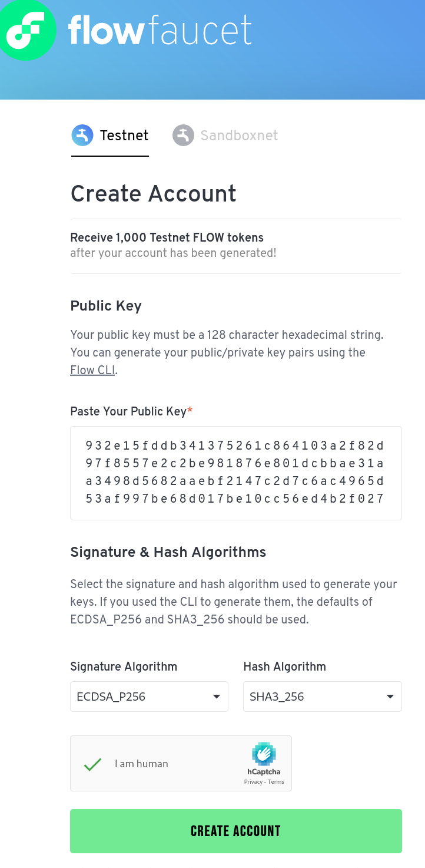Open the SHA3_256 hash algorithm dropdown
Screen dimensions: 425x868
click(315, 697)
